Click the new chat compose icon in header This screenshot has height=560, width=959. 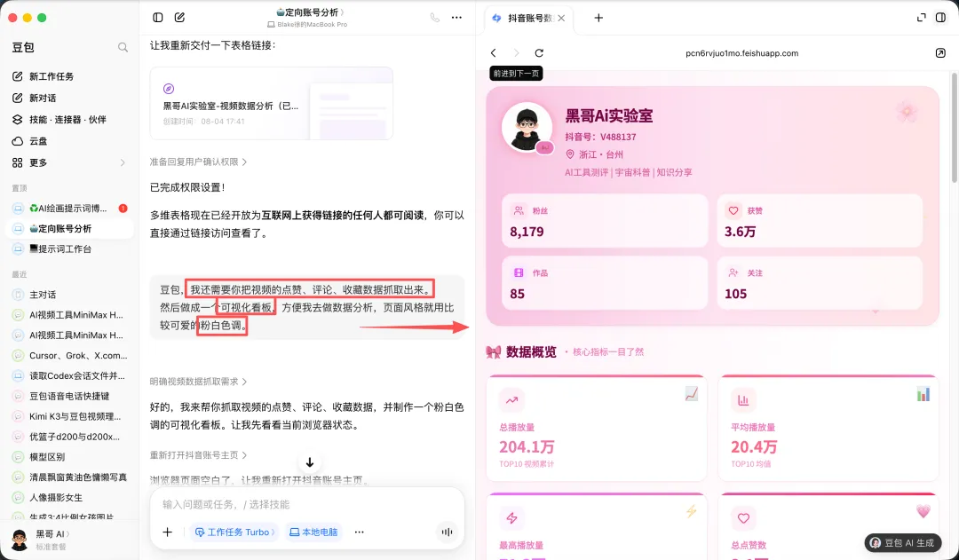[179, 17]
